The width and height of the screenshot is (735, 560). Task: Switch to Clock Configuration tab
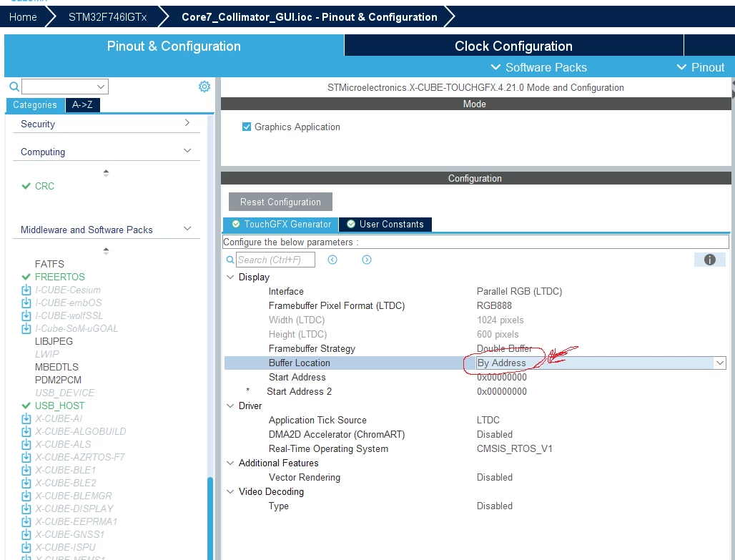[513, 46]
